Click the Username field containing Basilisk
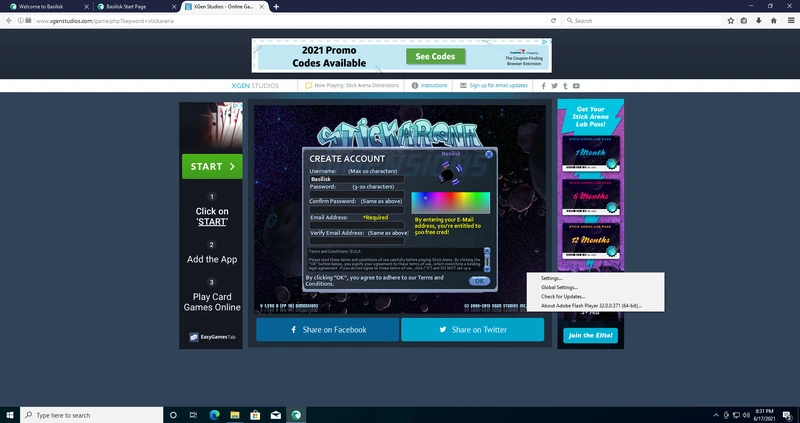The image size is (800, 423). coord(357,179)
